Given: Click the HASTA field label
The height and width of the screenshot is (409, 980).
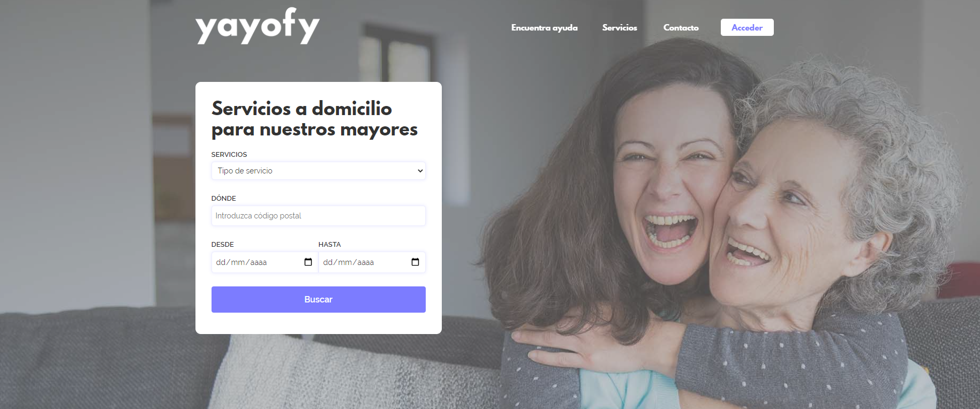Looking at the screenshot, I should click(x=329, y=244).
